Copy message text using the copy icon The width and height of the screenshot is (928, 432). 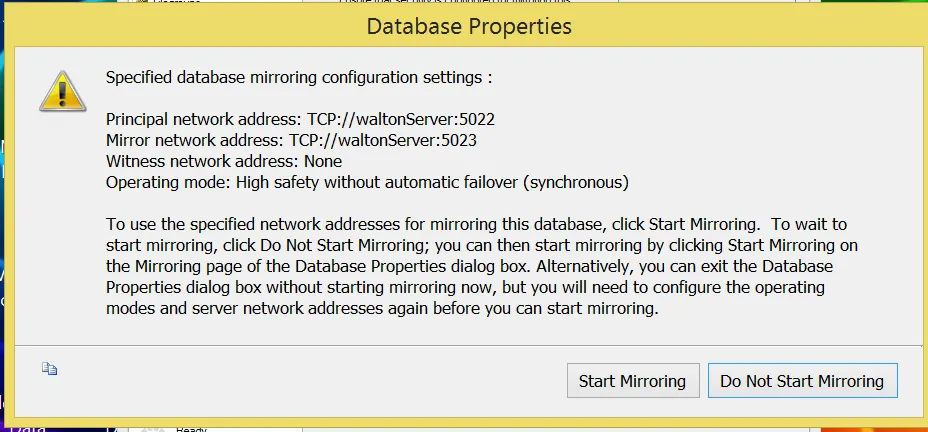click(49, 369)
